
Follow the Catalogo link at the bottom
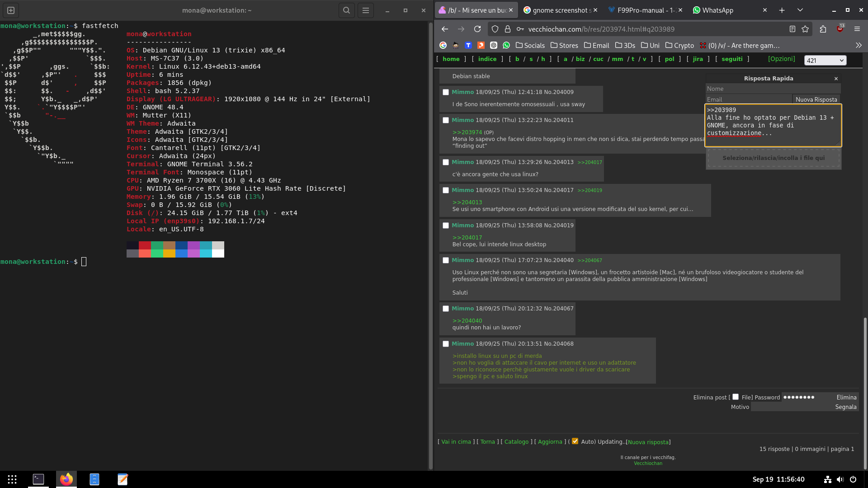point(516,442)
